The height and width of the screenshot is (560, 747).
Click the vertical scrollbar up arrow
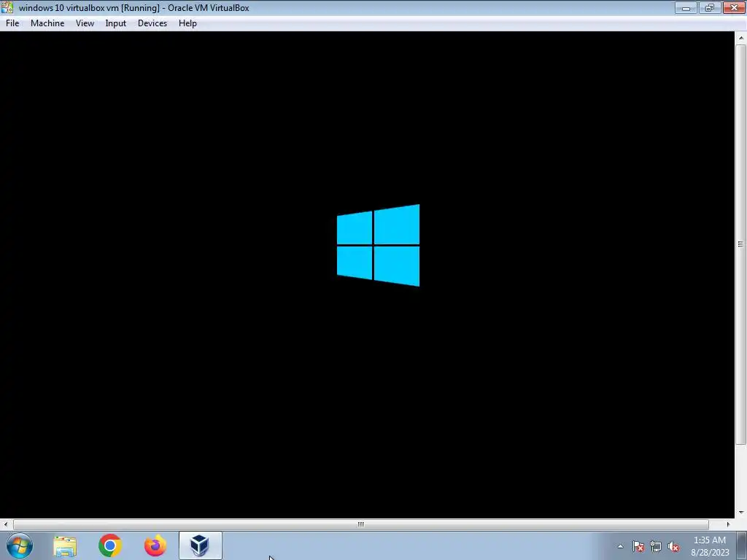741,38
